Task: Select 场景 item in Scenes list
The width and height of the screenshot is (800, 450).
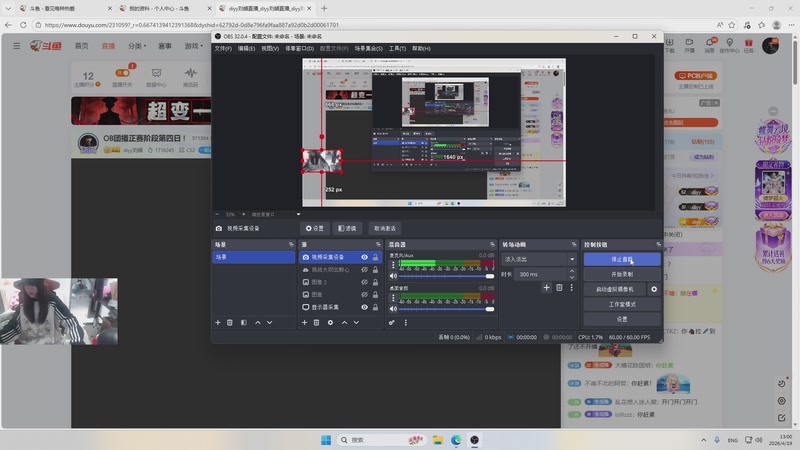Action: pyautogui.click(x=254, y=257)
